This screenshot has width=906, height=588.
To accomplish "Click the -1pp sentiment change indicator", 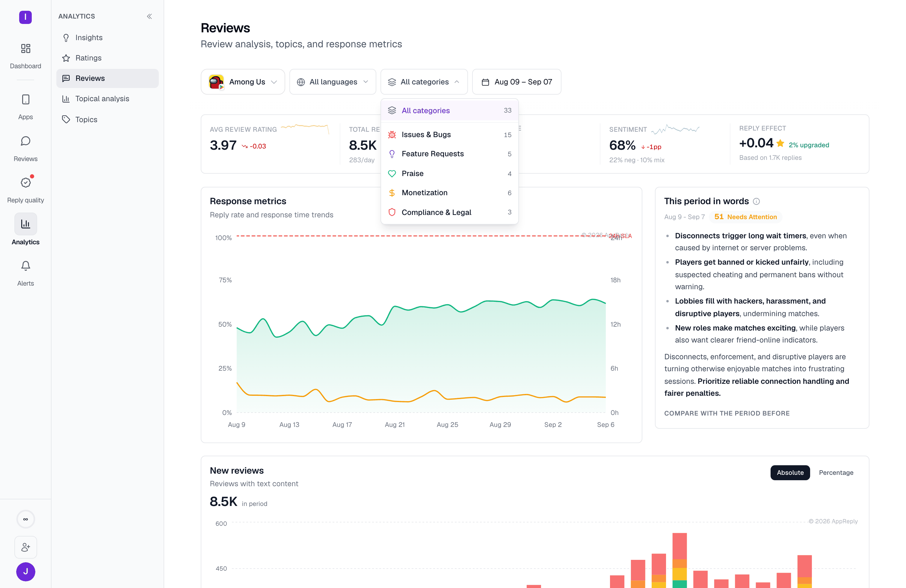I will [x=651, y=147].
